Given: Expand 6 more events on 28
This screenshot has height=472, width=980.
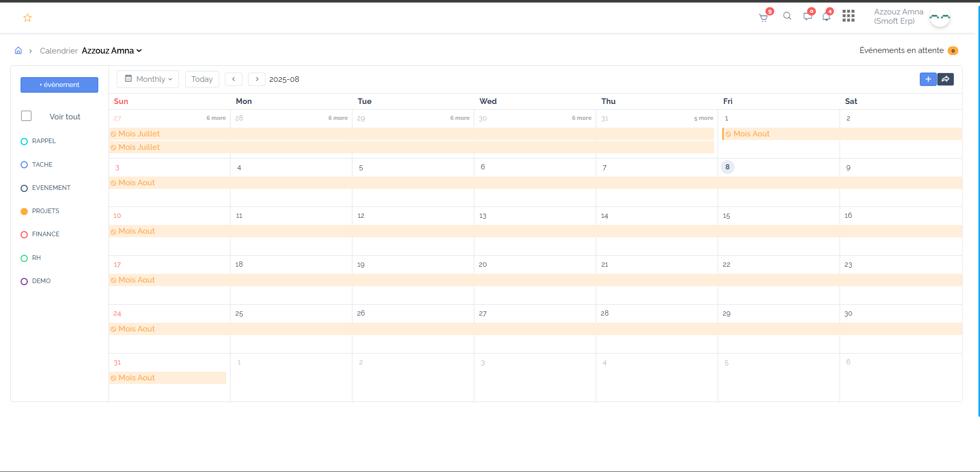Looking at the screenshot, I should click(x=338, y=118).
